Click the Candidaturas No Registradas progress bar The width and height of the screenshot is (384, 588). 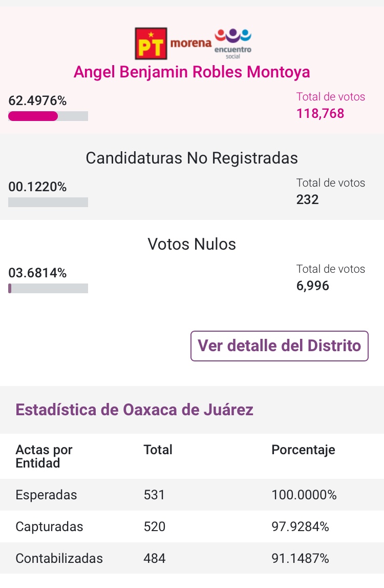(x=48, y=202)
